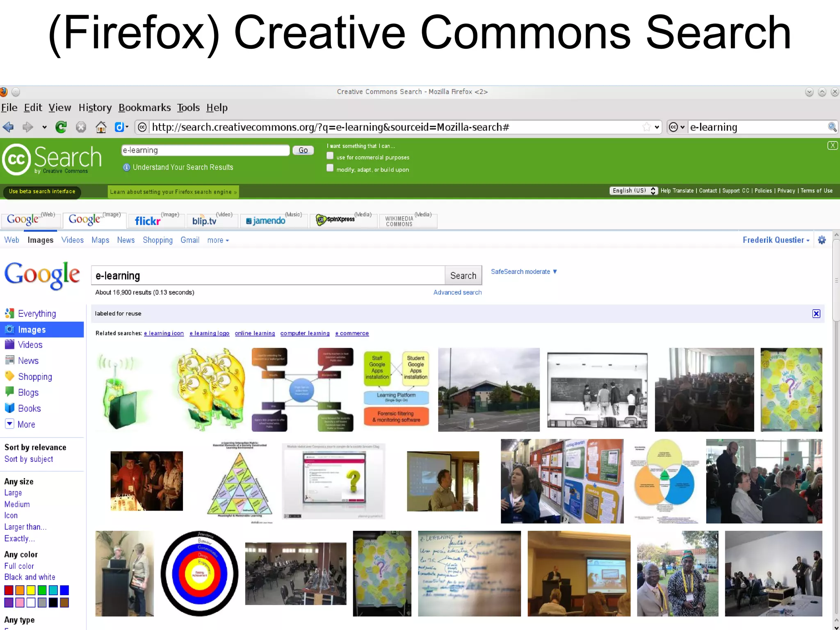Switch to the Wikimedia Commons tab
This screenshot has width=840, height=630.
[408, 220]
